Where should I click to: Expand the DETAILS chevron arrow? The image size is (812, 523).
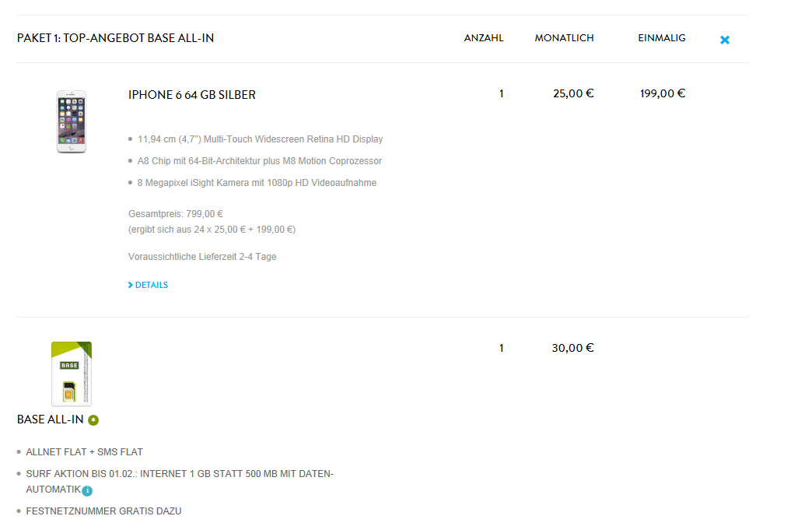[x=131, y=286]
